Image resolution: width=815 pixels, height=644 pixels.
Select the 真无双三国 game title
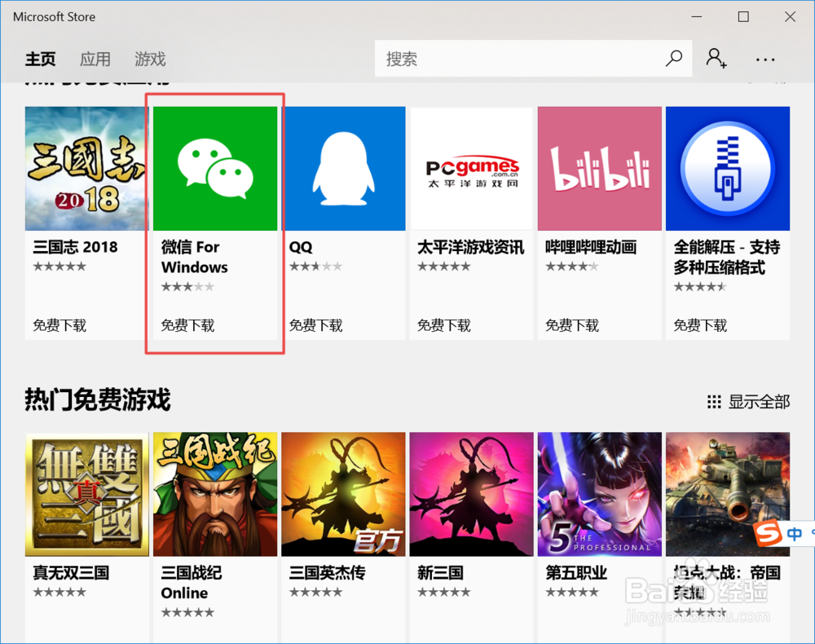71,573
